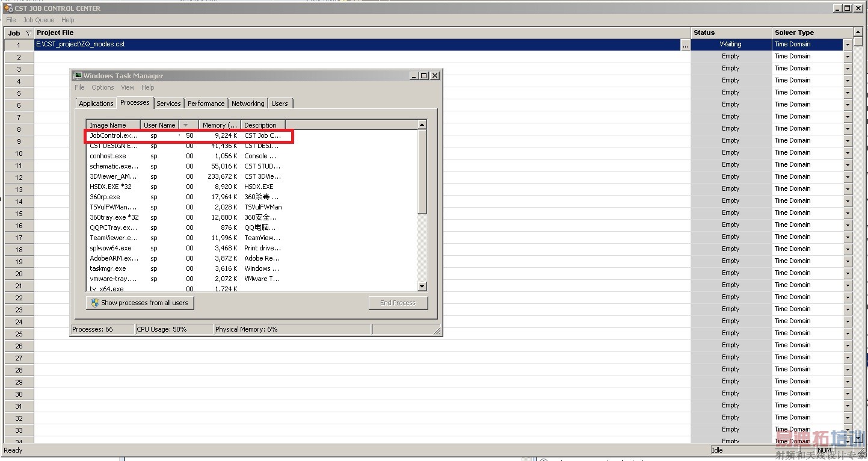Click the Task Manager title bar icon

[78, 75]
